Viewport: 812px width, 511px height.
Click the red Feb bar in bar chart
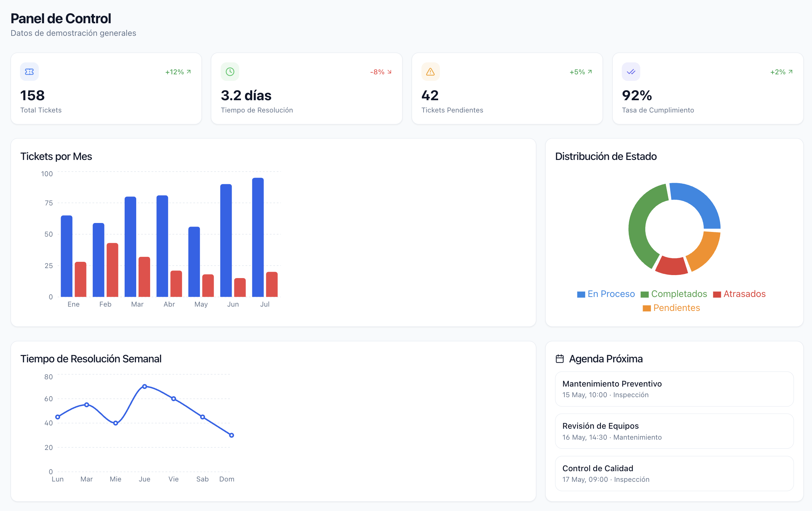click(x=112, y=270)
